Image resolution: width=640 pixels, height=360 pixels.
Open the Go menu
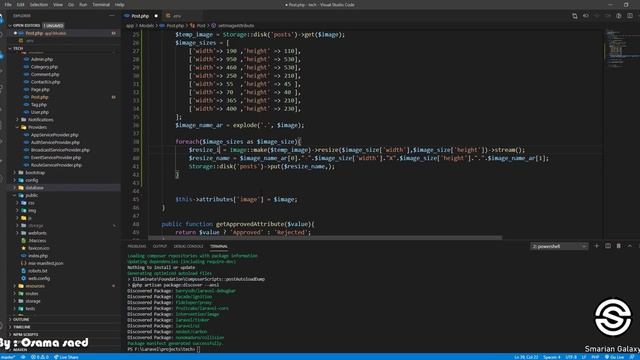pyautogui.click(x=71, y=4)
